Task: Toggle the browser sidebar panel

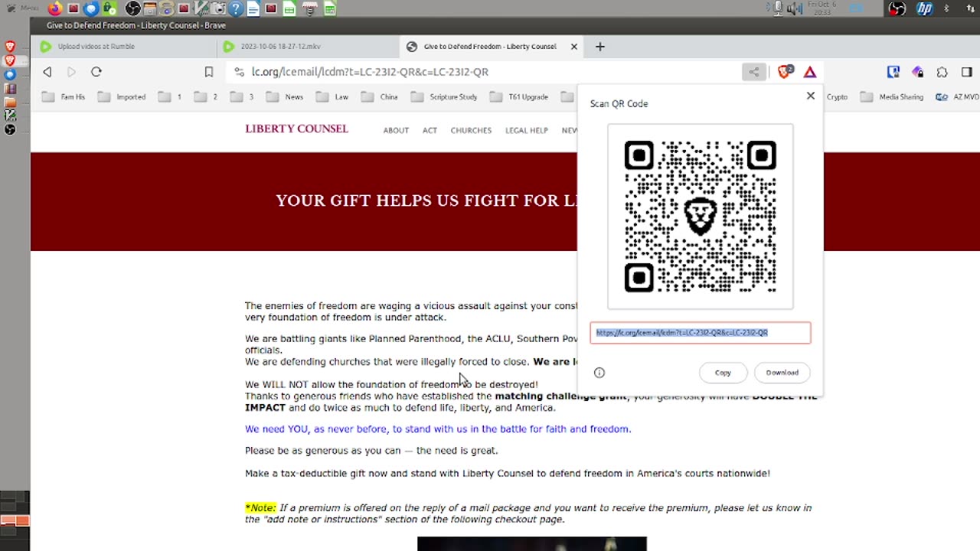Action: (967, 72)
